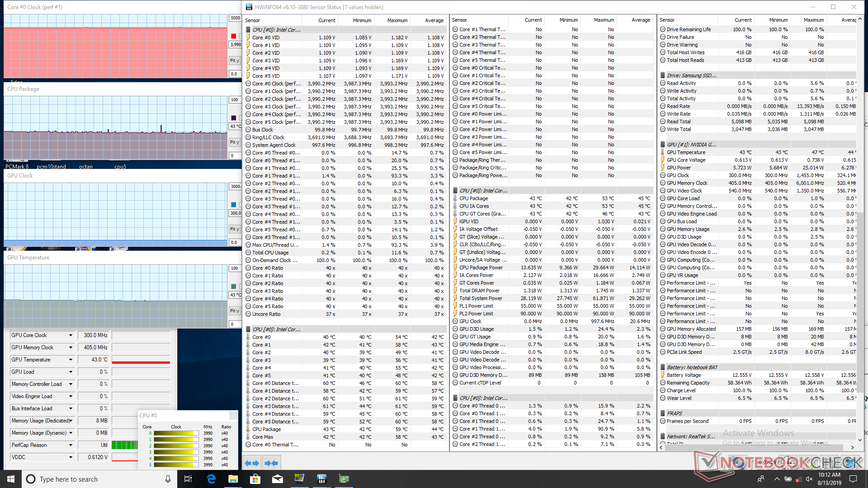Image resolution: width=868 pixels, height=488 pixels.
Task: Select the Drive: Samsung SSD sensor group
Action: click(x=691, y=75)
